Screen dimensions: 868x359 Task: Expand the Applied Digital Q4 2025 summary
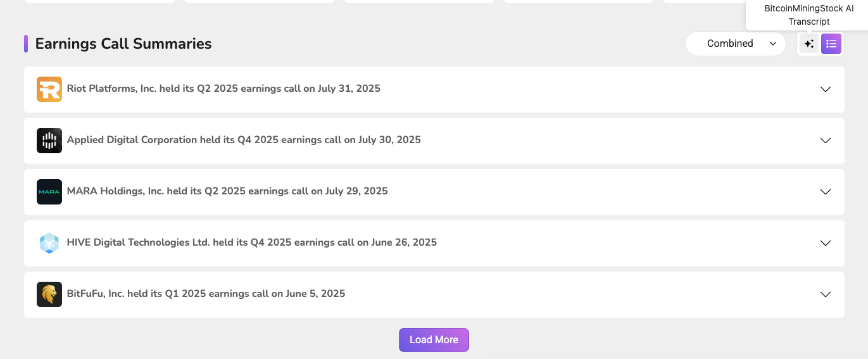point(825,141)
